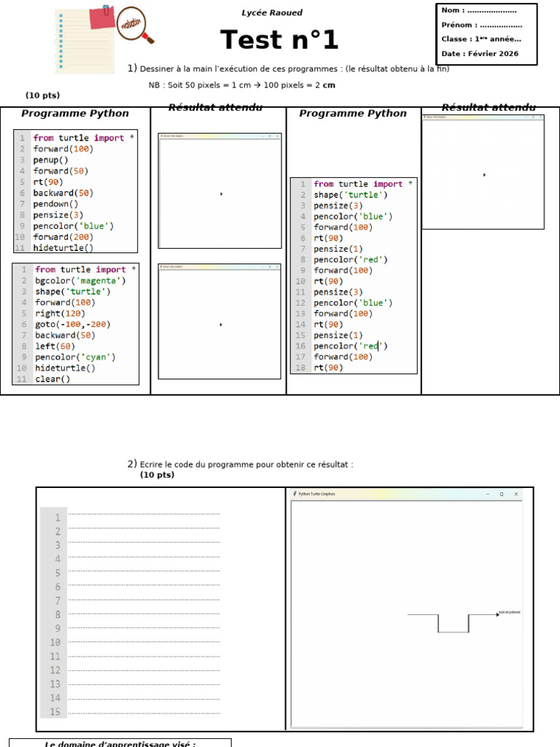Click the result window beside third program

(x=483, y=172)
